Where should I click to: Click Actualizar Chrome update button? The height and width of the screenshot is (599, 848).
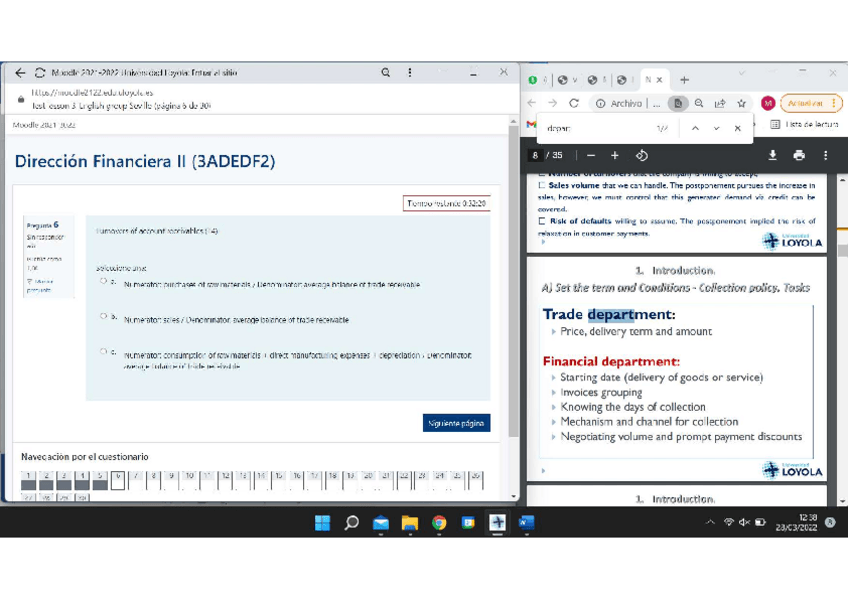coord(810,103)
